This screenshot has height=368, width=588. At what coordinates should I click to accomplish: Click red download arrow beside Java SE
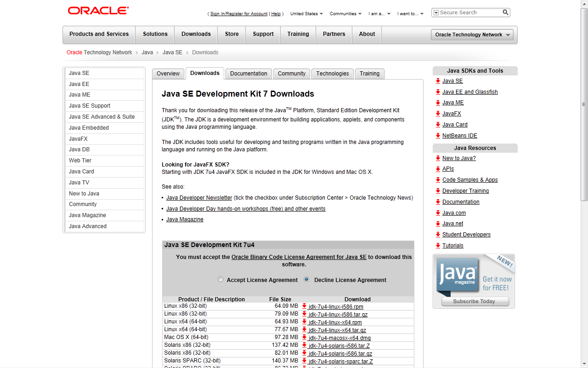pyautogui.click(x=438, y=81)
